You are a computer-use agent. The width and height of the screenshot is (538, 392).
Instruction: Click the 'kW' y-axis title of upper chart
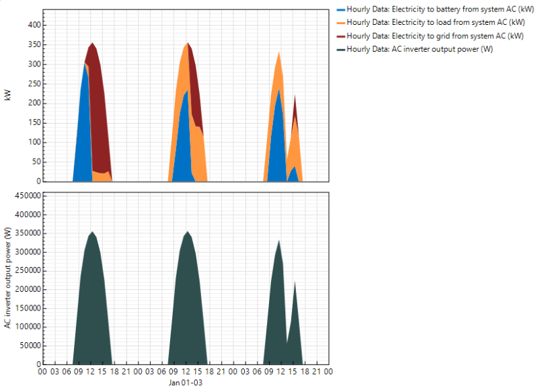tap(8, 95)
